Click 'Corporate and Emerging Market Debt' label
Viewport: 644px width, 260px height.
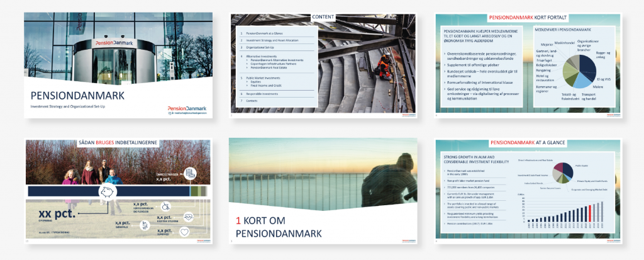590,189
